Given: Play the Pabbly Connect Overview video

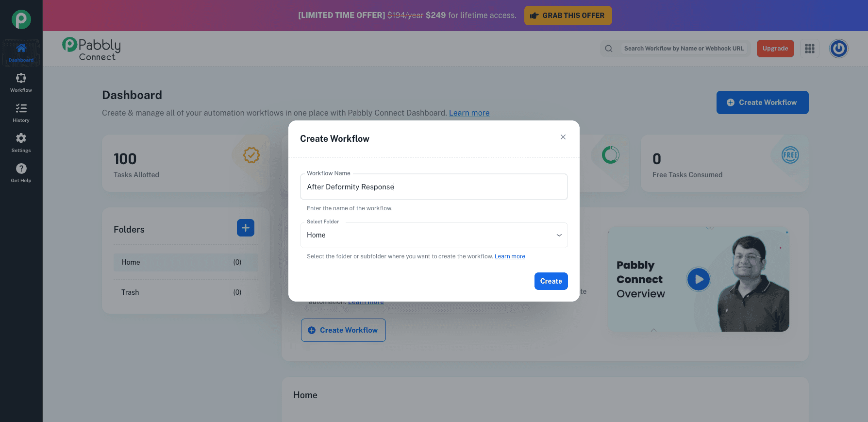Looking at the screenshot, I should [x=699, y=279].
